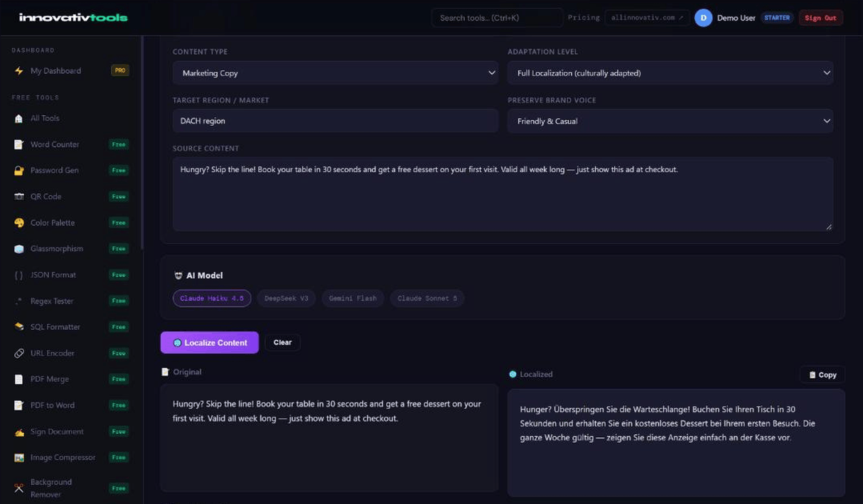Image resolution: width=863 pixels, height=504 pixels.
Task: Open the SQL Formatter tool
Action: pos(71,327)
